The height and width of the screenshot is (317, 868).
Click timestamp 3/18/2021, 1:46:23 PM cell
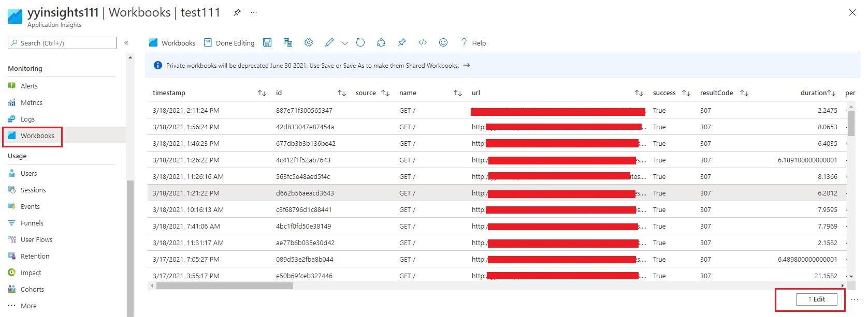pos(186,143)
